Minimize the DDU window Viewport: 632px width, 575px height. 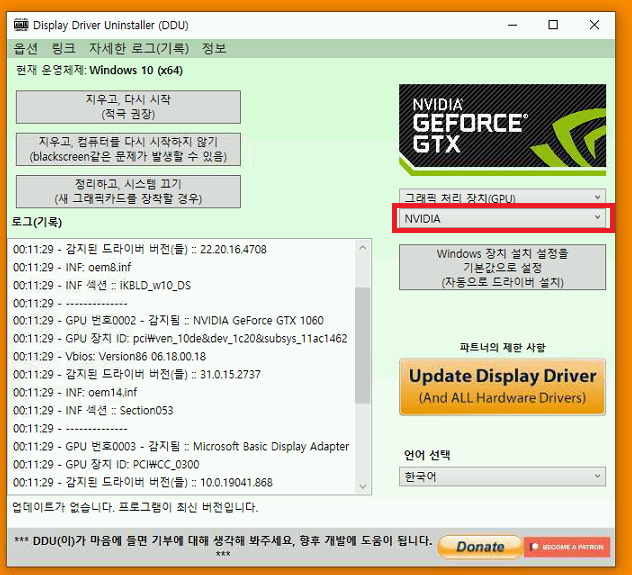512,25
